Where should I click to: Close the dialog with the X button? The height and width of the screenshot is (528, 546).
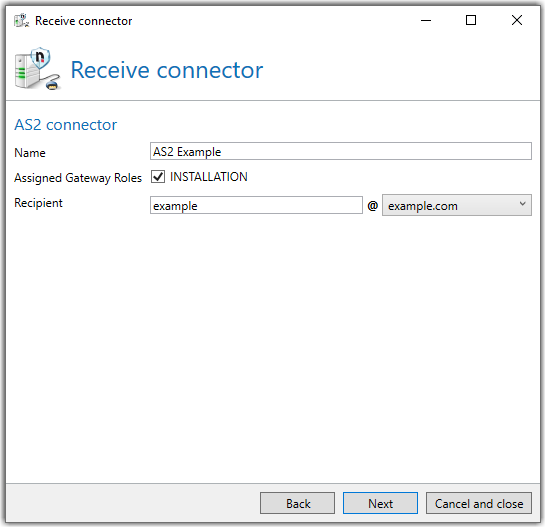click(517, 21)
